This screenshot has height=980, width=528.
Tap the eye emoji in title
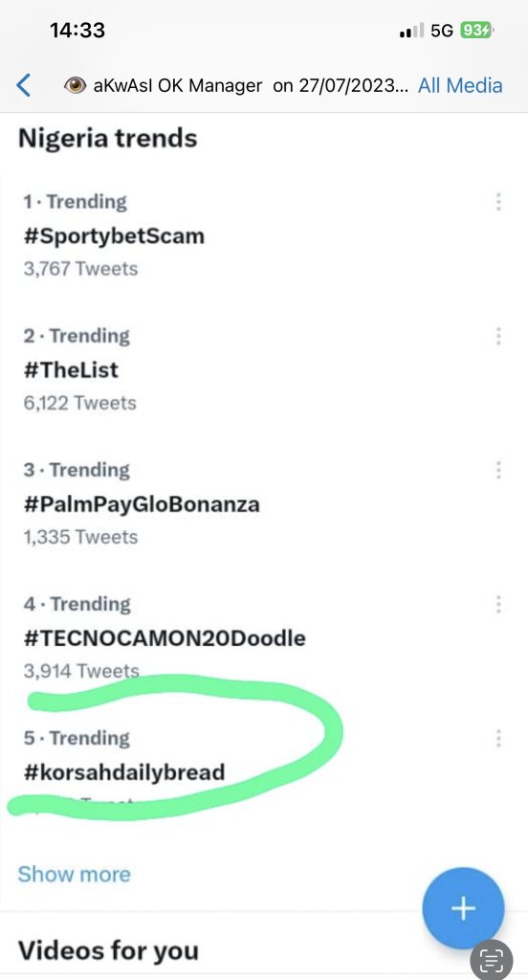click(x=75, y=85)
